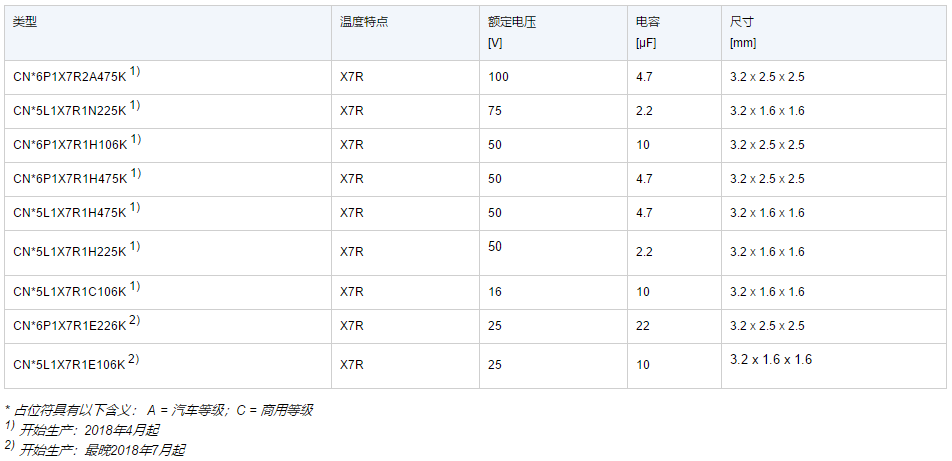
Task: Select part number CN*5L1X7R1E106K
Action: [x=70, y=365]
